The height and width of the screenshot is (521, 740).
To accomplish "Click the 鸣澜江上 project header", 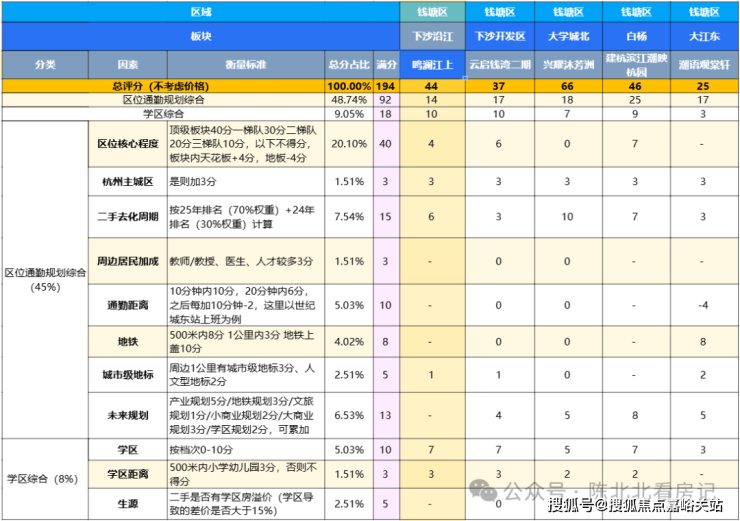I will pyautogui.click(x=432, y=65).
